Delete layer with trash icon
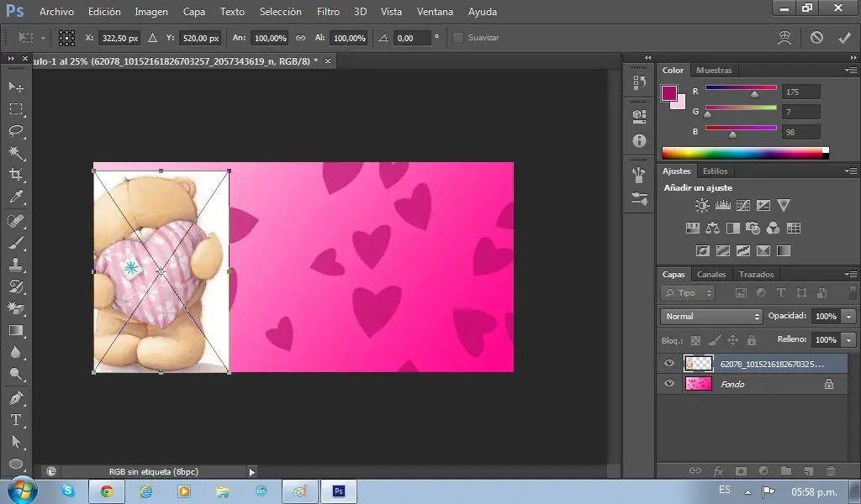Image resolution: width=861 pixels, height=504 pixels. [832, 470]
